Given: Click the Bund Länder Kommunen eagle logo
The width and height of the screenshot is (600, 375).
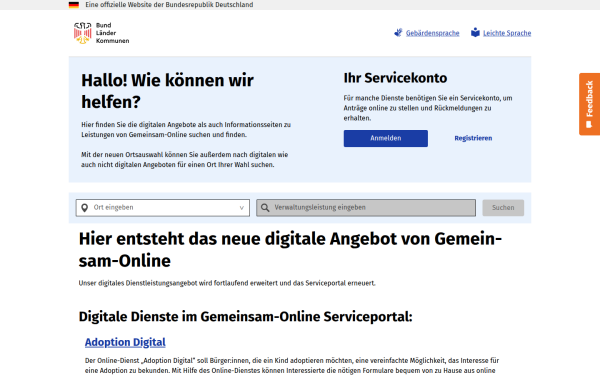Looking at the screenshot, I should (82, 33).
